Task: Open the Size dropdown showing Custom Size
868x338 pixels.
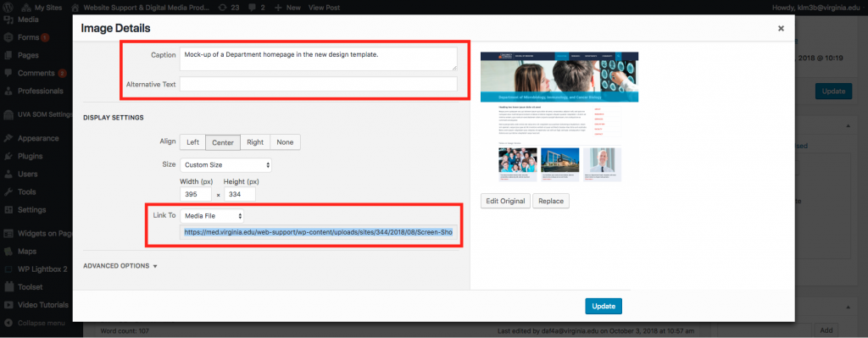Action: point(225,165)
